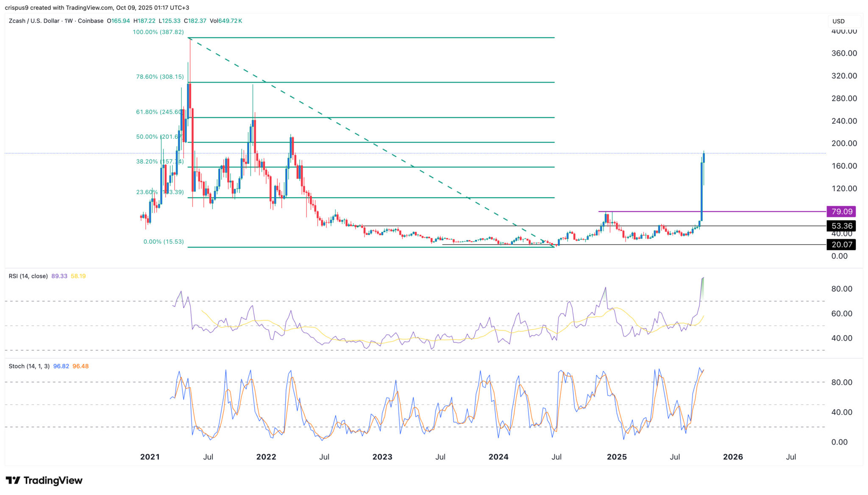
Task: Click the Vol 649.72K volume readout
Action: coord(226,21)
